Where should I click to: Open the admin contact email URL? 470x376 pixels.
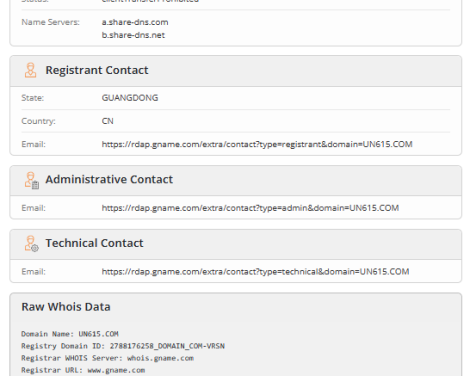(250, 208)
